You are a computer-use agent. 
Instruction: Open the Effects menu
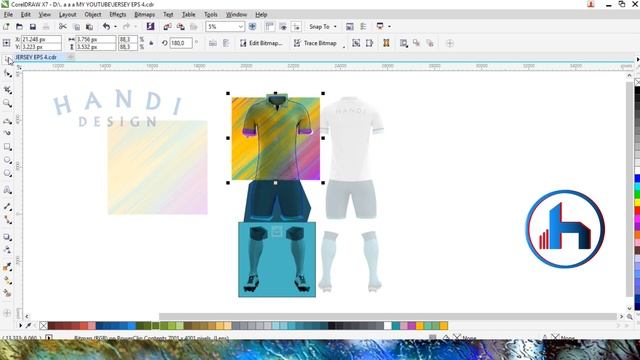pyautogui.click(x=118, y=15)
